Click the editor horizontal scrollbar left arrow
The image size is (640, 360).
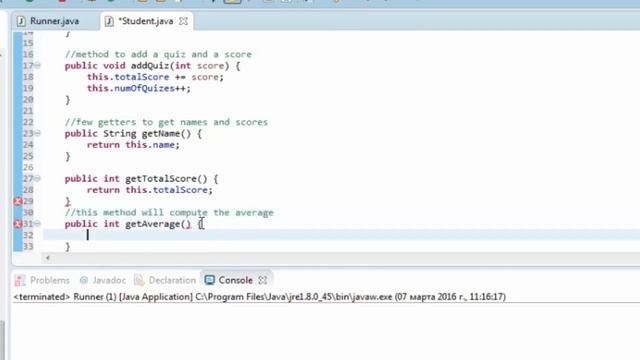tap(47, 258)
